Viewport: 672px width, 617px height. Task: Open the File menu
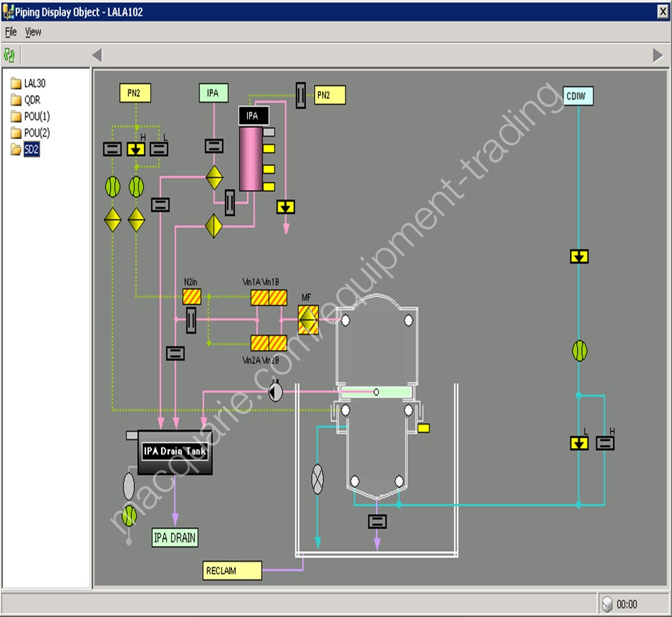pyautogui.click(x=11, y=32)
